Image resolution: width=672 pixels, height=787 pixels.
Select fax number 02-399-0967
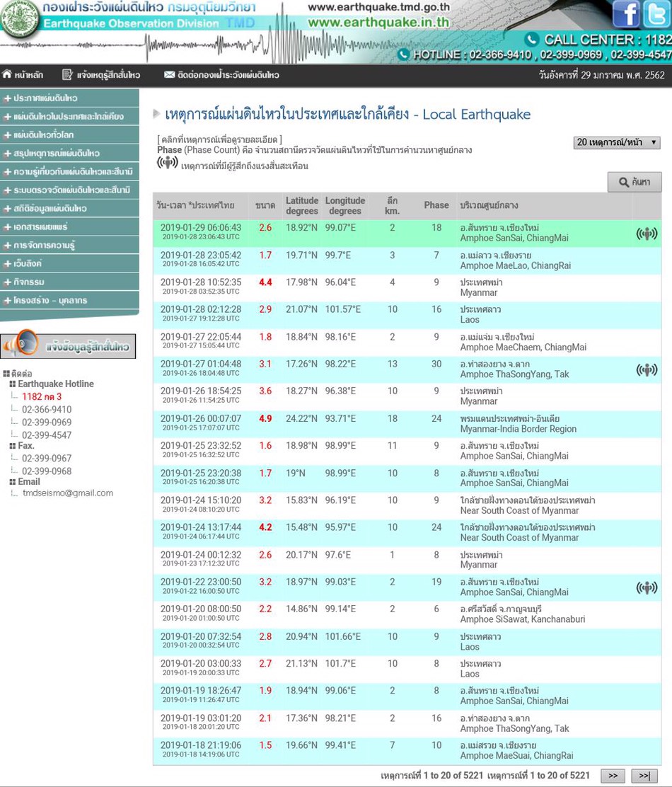coord(47,458)
